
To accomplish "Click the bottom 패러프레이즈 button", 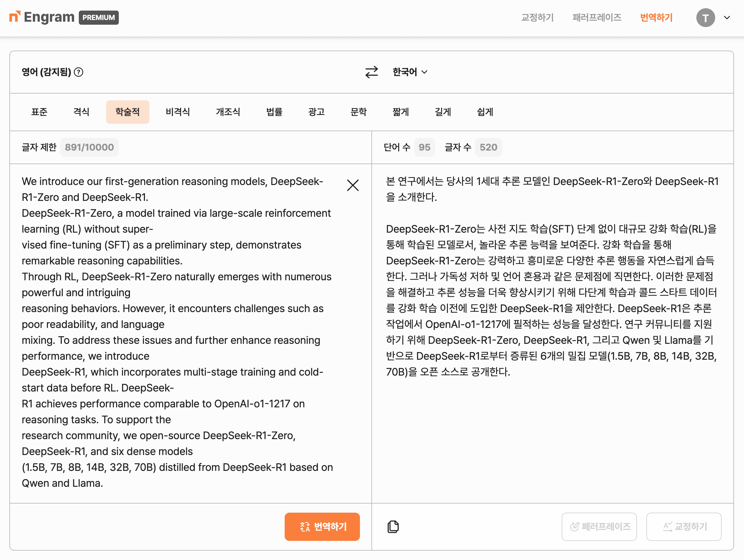I will click(x=599, y=526).
